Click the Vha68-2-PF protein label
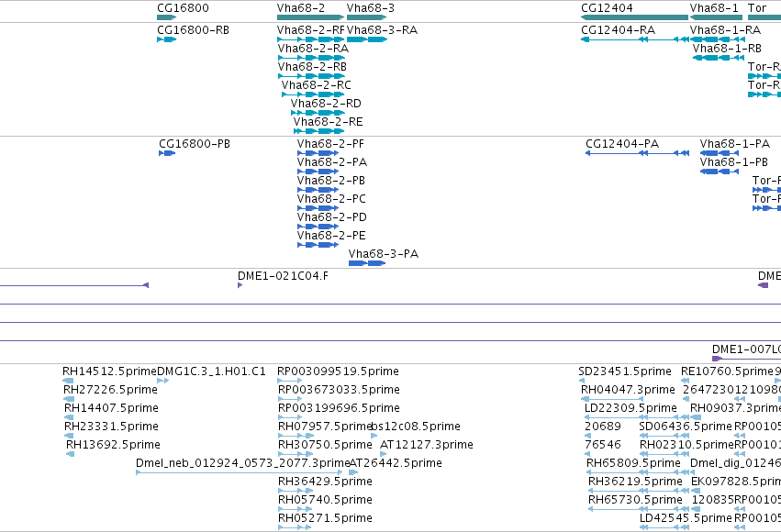 (x=330, y=144)
